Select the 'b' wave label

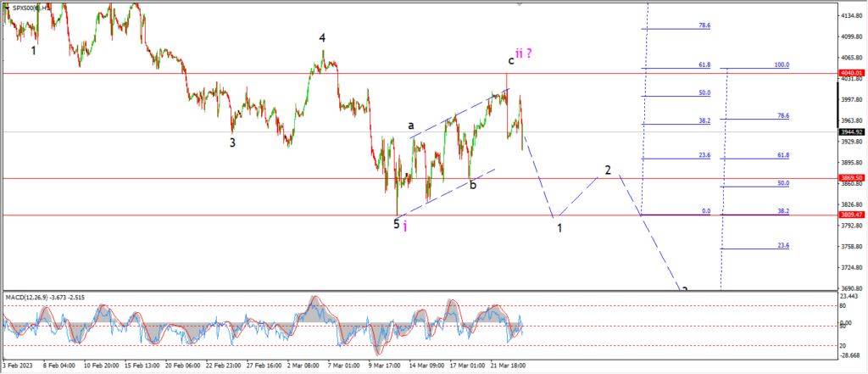[x=473, y=185]
